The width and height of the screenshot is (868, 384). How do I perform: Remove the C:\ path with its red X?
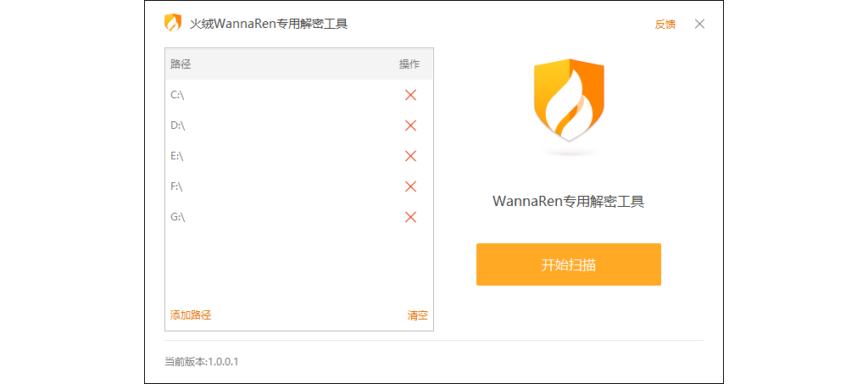pos(410,95)
